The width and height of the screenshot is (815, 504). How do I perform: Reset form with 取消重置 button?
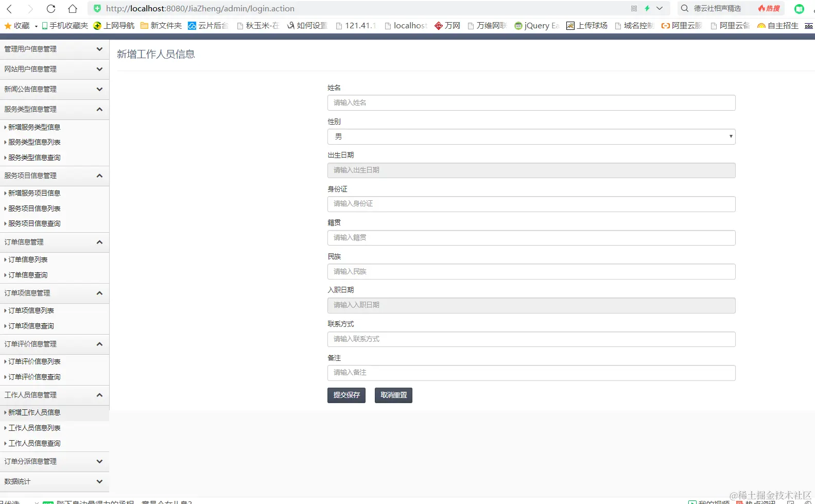tap(393, 395)
